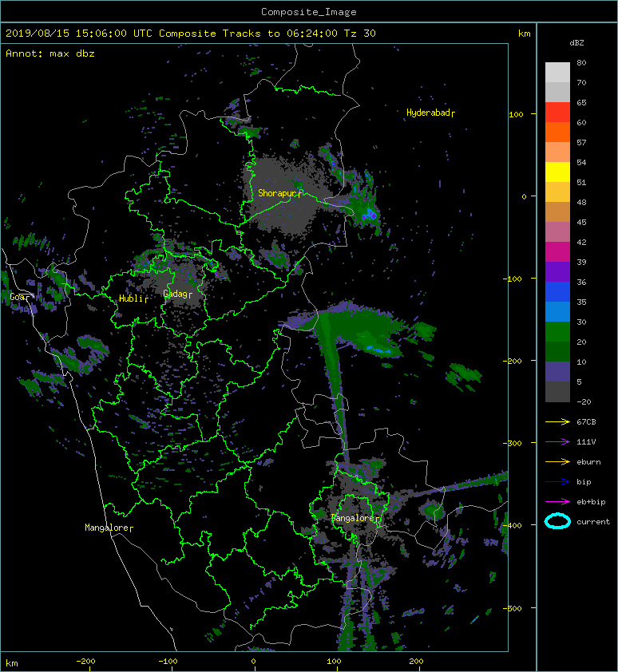
Task: Click the blue bip arrow legend icon
Action: click(557, 482)
